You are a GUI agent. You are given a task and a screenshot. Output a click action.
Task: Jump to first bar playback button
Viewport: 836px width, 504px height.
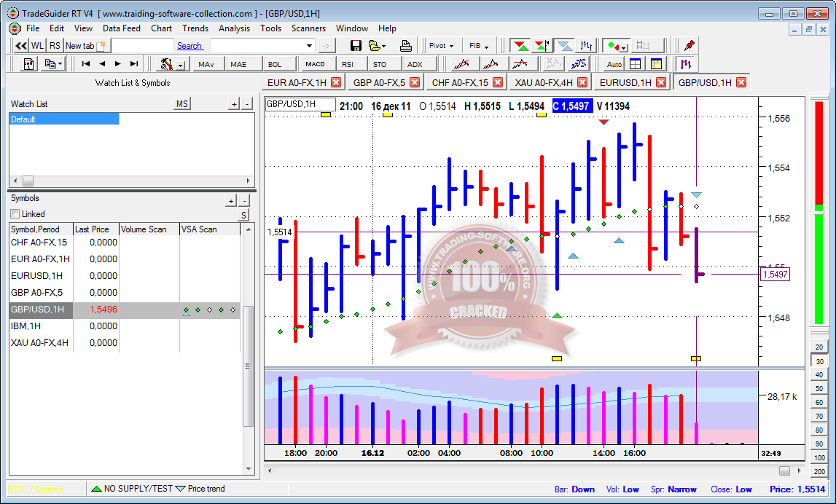pos(86,64)
